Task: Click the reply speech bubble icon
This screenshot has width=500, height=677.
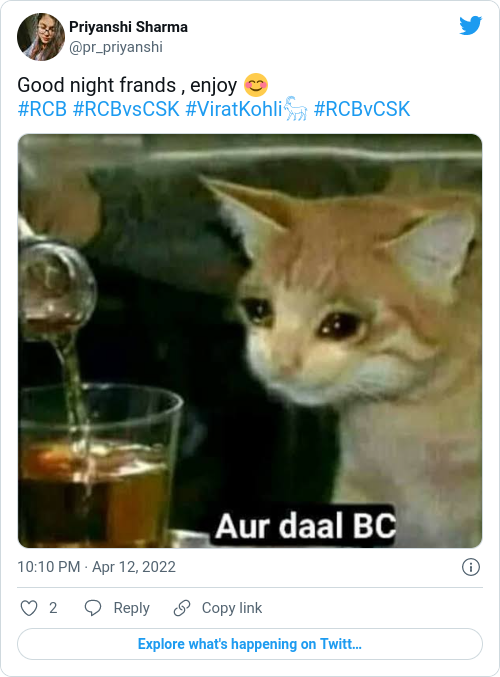Action: 93,608
